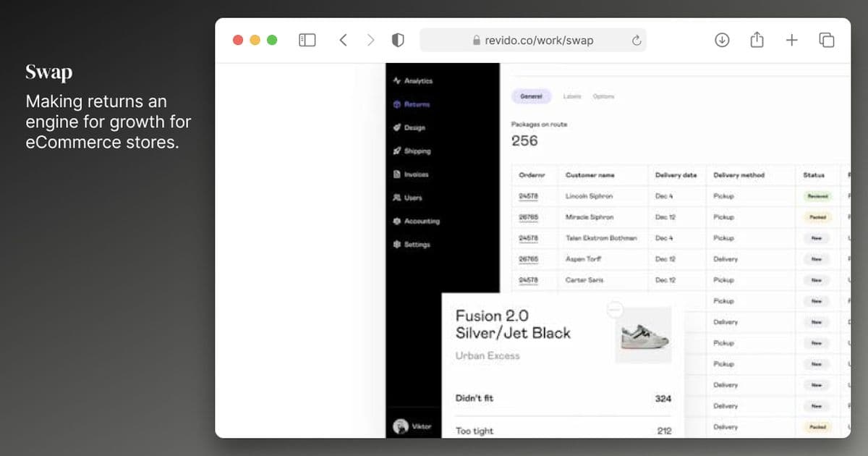
Task: Show the tab overview icon
Action: [827, 41]
